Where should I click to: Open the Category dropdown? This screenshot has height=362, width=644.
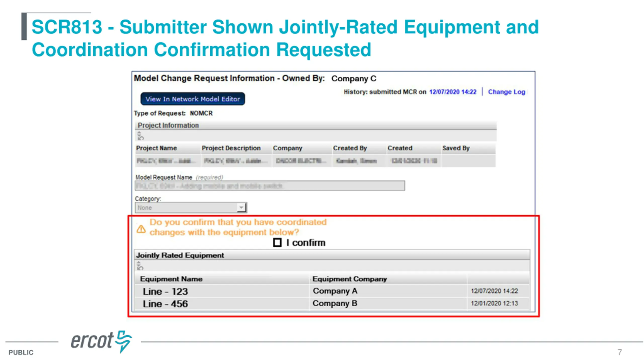[191, 208]
